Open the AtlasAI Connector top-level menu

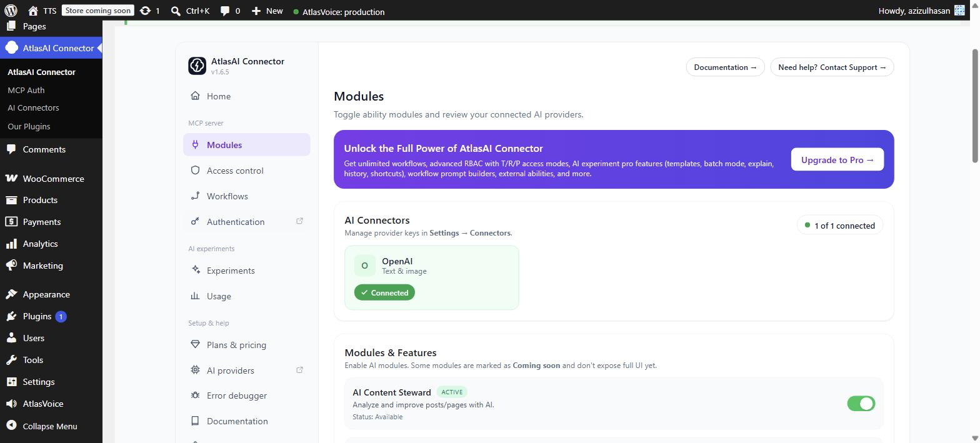tap(51, 48)
